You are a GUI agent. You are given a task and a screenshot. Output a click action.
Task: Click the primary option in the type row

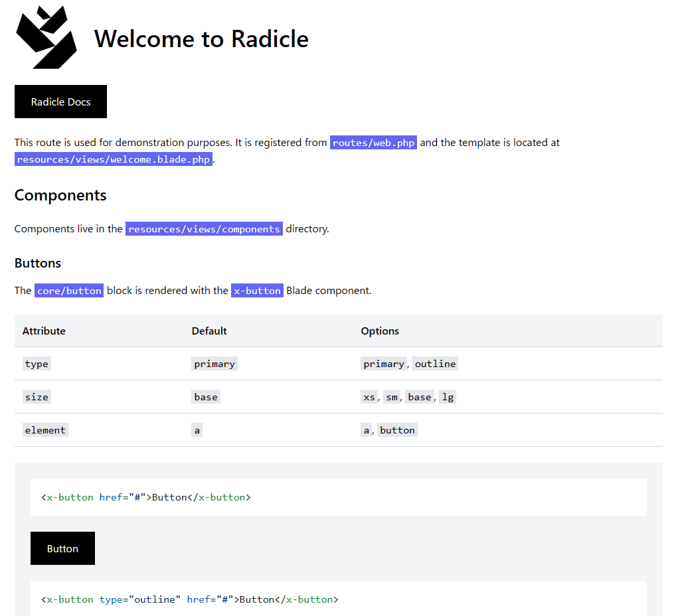click(x=384, y=364)
